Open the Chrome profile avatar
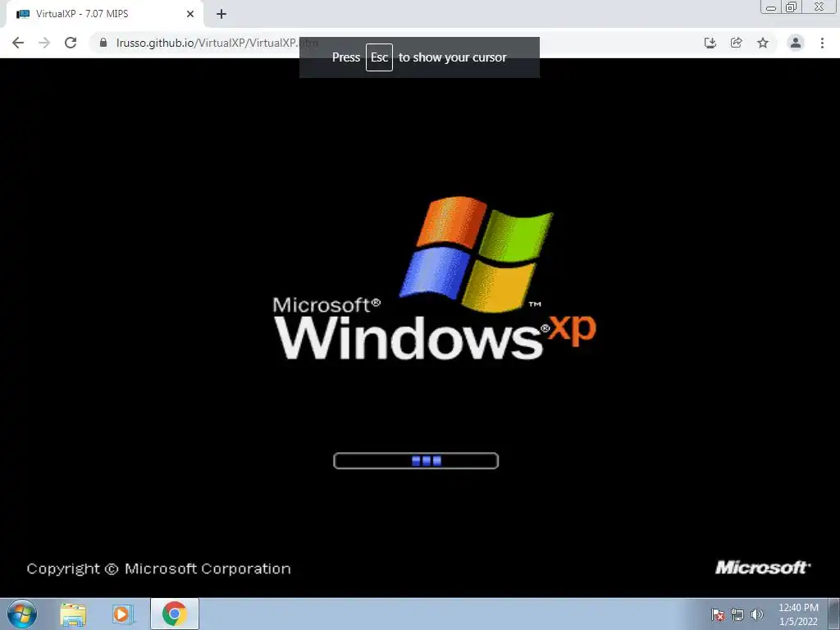840x630 pixels. [x=796, y=43]
